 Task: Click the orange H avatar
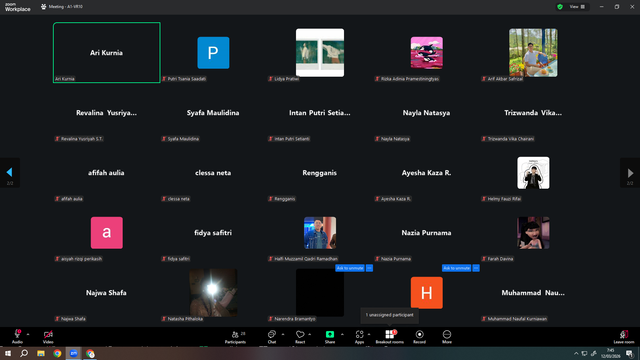[427, 293]
